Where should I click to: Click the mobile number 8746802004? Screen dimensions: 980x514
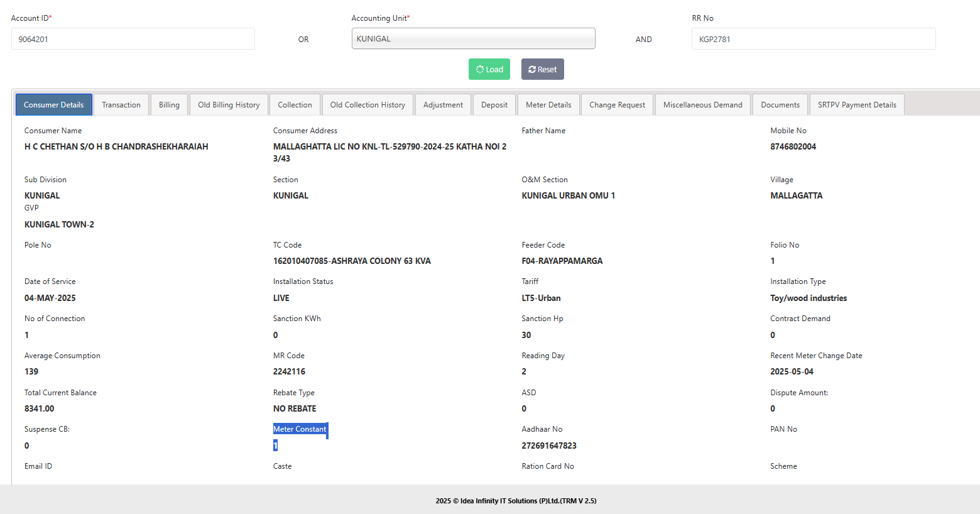[793, 146]
